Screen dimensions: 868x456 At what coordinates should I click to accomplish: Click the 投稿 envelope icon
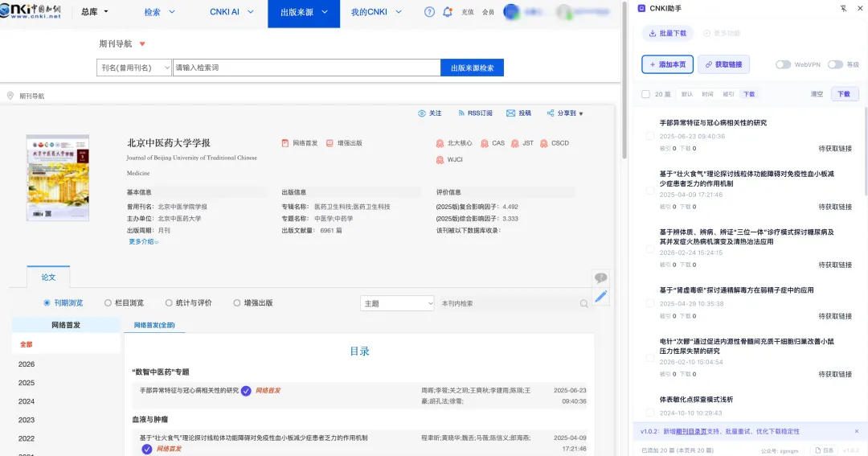pos(510,113)
